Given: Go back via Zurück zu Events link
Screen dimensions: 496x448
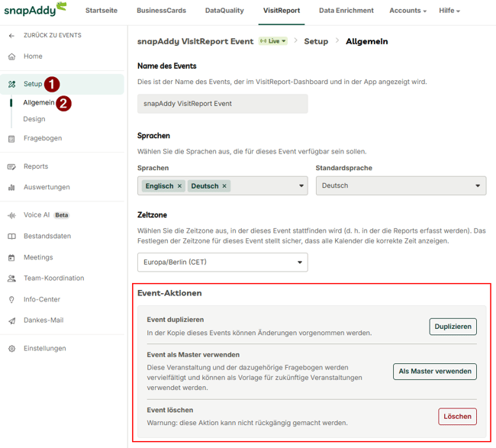Looking at the screenshot, I should [x=53, y=35].
